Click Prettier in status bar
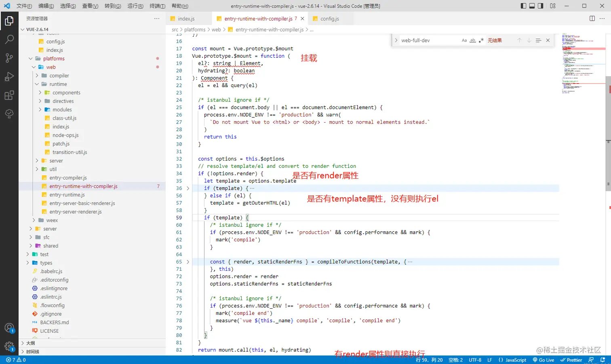Viewport: 611px width, 364px height. 571,360
